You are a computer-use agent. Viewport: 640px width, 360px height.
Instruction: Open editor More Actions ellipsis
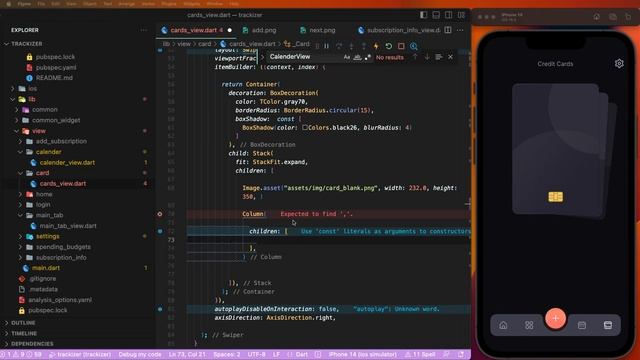(x=460, y=30)
